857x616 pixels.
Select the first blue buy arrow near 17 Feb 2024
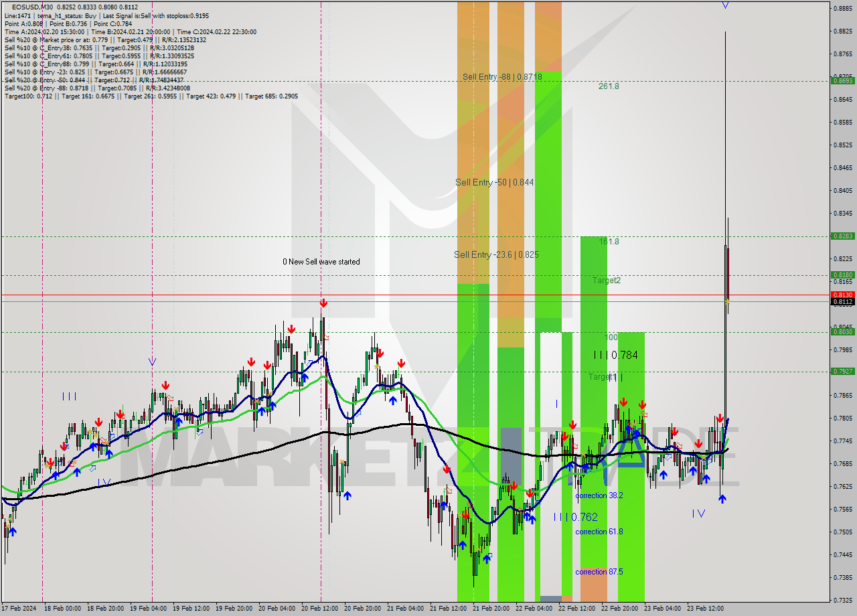tap(12, 531)
